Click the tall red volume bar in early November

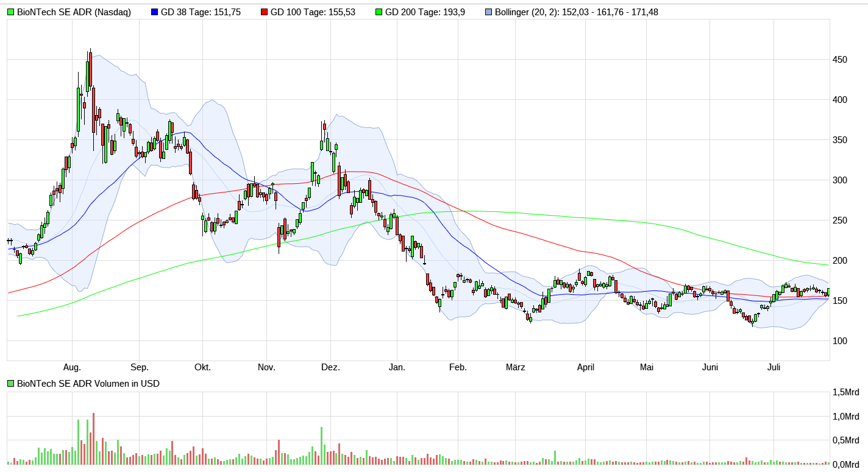(279, 453)
